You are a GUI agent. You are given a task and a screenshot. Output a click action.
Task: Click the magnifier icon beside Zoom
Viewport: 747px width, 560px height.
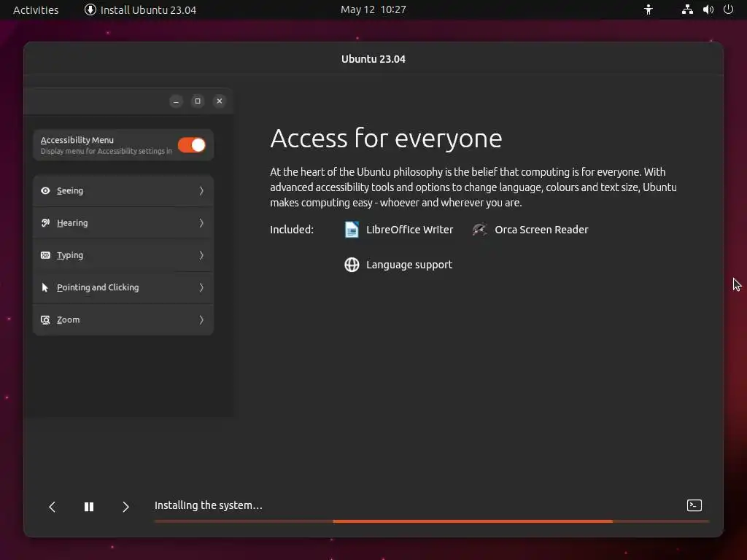(45, 320)
